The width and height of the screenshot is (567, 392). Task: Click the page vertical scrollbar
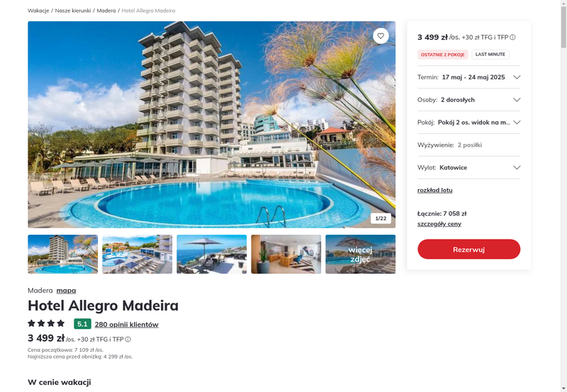(563, 196)
